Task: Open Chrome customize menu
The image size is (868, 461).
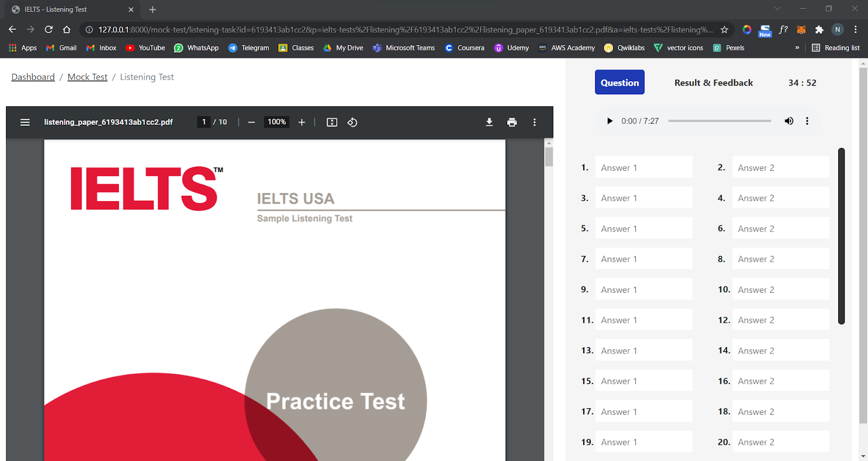Action: (856, 30)
